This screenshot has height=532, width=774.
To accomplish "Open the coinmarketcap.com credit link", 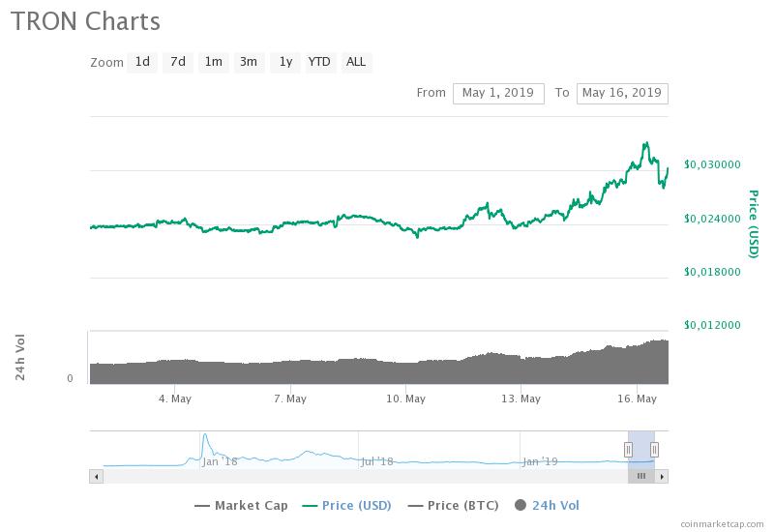I will coord(722,524).
